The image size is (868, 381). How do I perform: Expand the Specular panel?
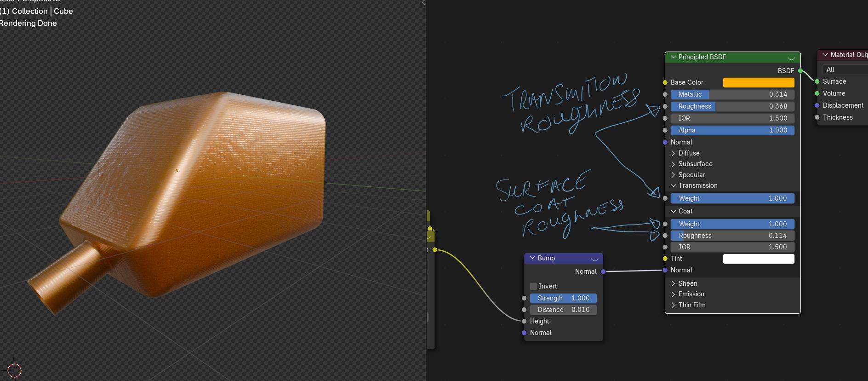(x=674, y=175)
